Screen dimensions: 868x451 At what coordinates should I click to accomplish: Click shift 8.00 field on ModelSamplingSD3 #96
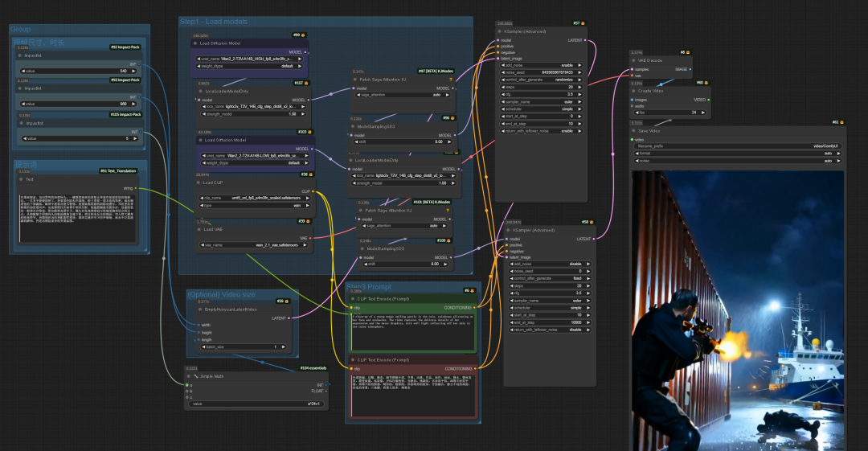point(403,141)
